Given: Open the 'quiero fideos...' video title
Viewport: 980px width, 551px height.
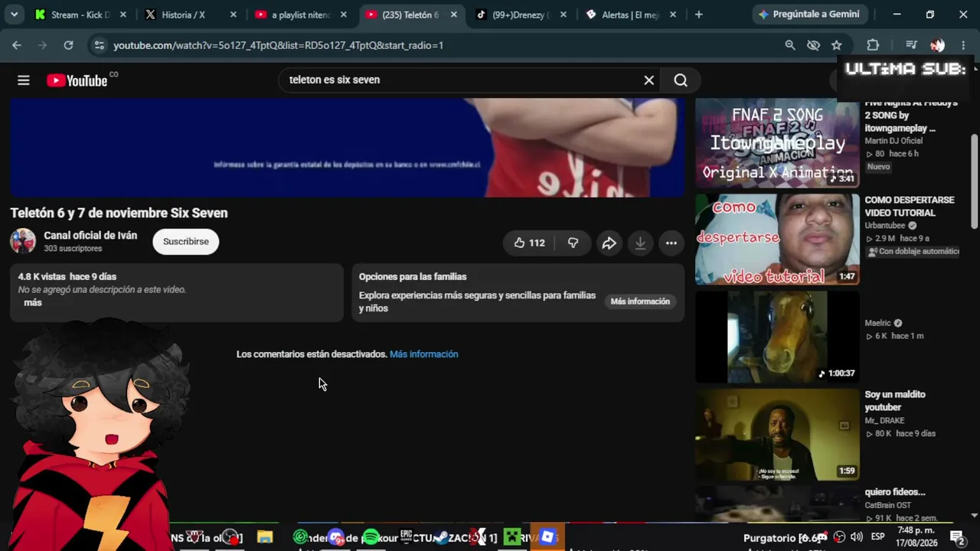Looking at the screenshot, I should point(895,492).
